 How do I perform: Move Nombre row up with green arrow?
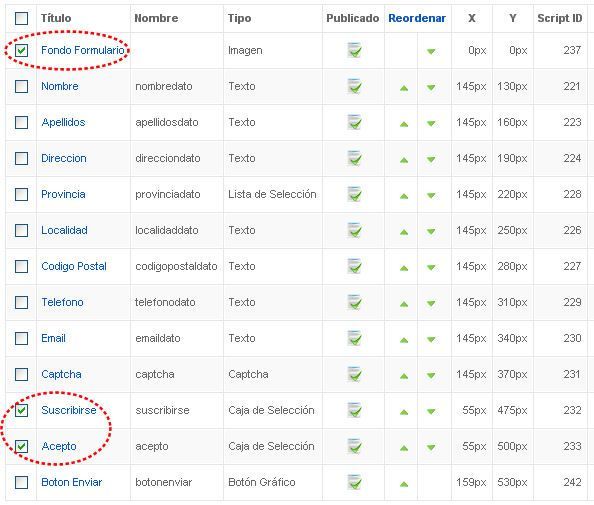[404, 88]
